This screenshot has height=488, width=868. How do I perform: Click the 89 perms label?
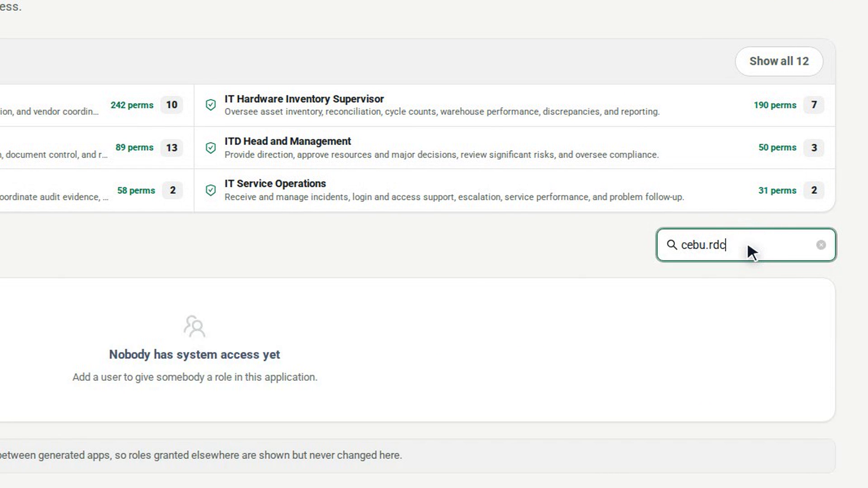(134, 147)
